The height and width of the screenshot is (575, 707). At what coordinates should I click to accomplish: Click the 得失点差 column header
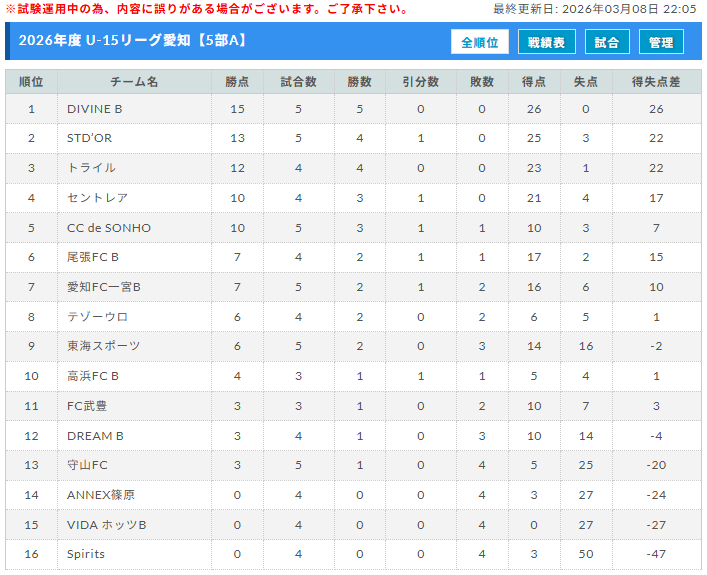pyautogui.click(x=656, y=82)
